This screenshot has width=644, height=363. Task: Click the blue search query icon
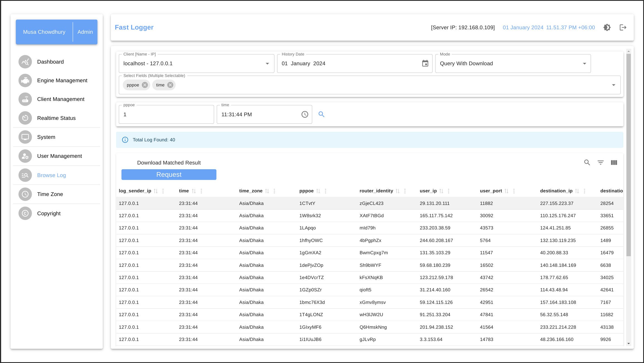321,114
